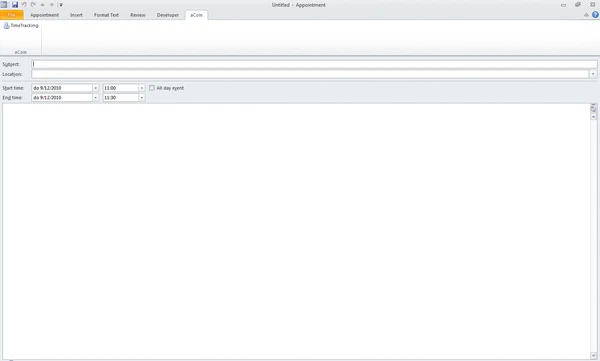Viewport: 600px width, 361px height.
Task: Open the Format Text tab
Action: (x=106, y=15)
